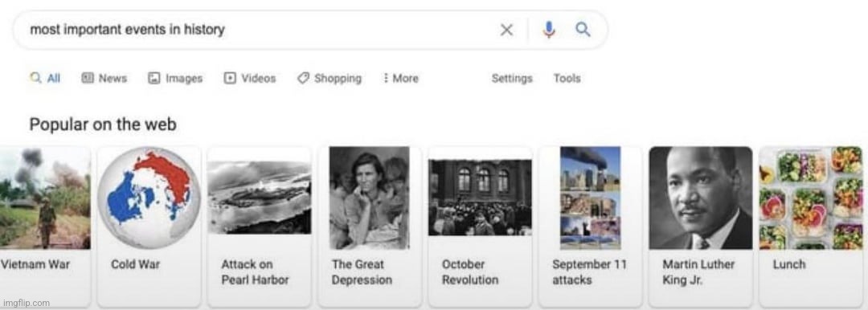Open the September 11 attacks card
This screenshot has width=868, height=310.
tap(590, 226)
